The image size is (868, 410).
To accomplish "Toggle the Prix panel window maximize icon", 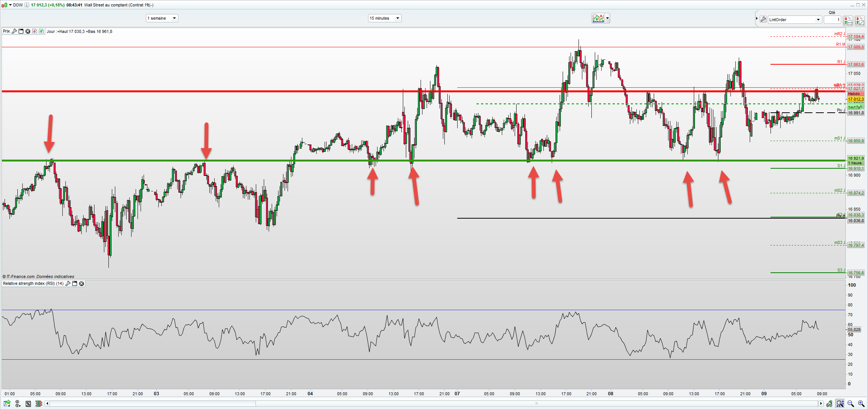I will tap(21, 31).
